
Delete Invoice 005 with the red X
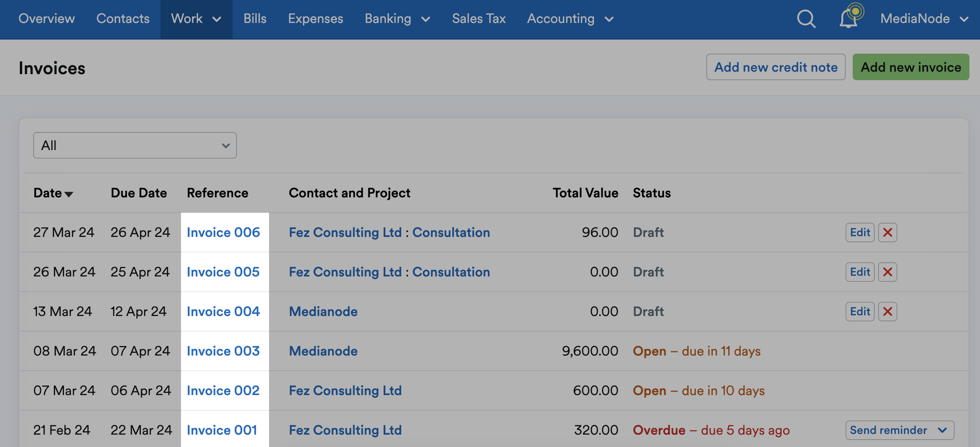coord(888,272)
